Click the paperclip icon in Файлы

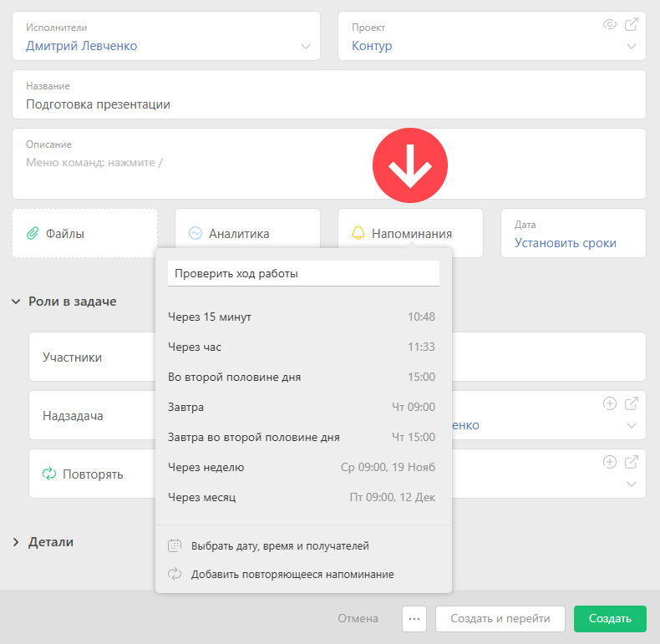click(x=33, y=233)
